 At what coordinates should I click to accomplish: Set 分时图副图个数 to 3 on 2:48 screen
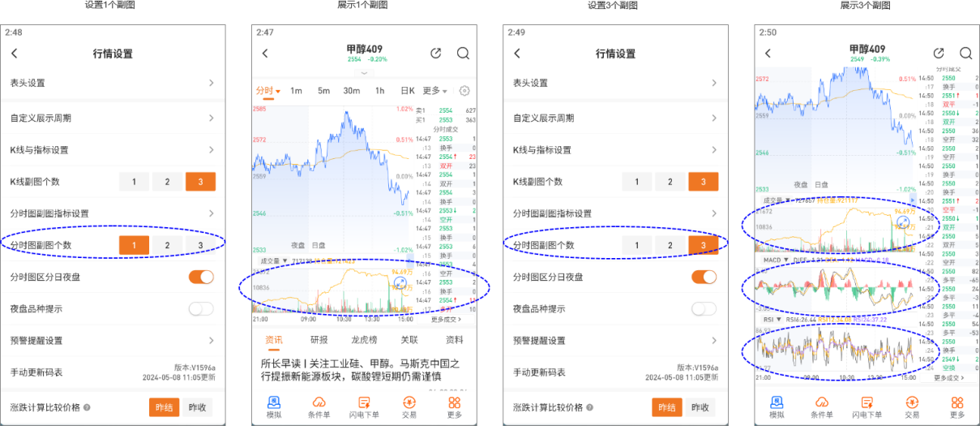click(200, 245)
